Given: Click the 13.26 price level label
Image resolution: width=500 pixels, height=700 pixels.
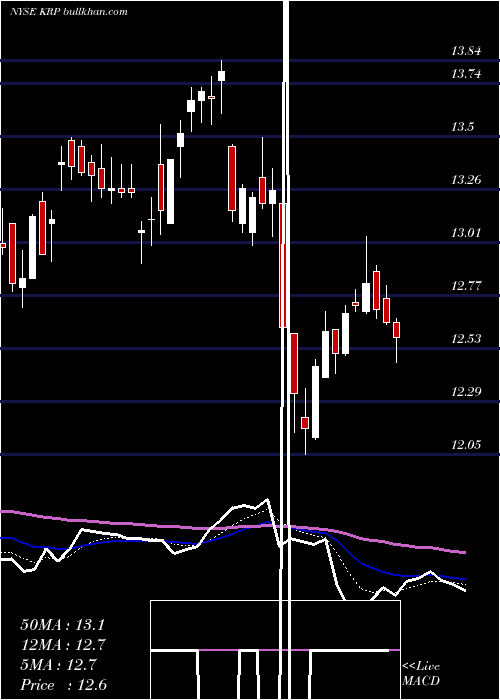Looking at the screenshot, I should click(x=466, y=180).
